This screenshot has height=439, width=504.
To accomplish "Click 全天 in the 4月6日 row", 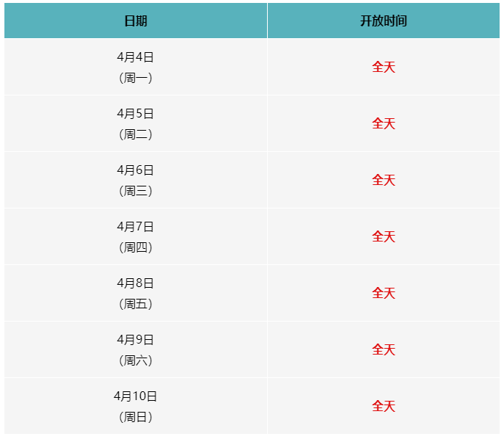I will click(x=384, y=180).
